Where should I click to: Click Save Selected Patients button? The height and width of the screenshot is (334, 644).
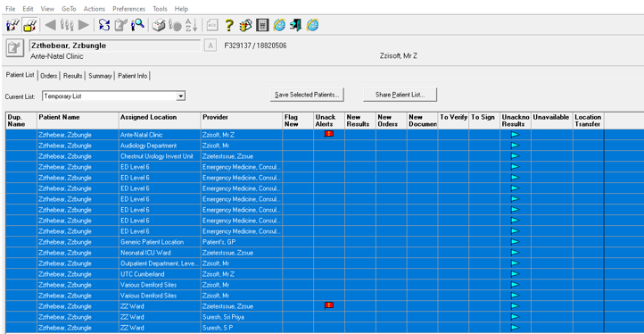[x=307, y=95]
